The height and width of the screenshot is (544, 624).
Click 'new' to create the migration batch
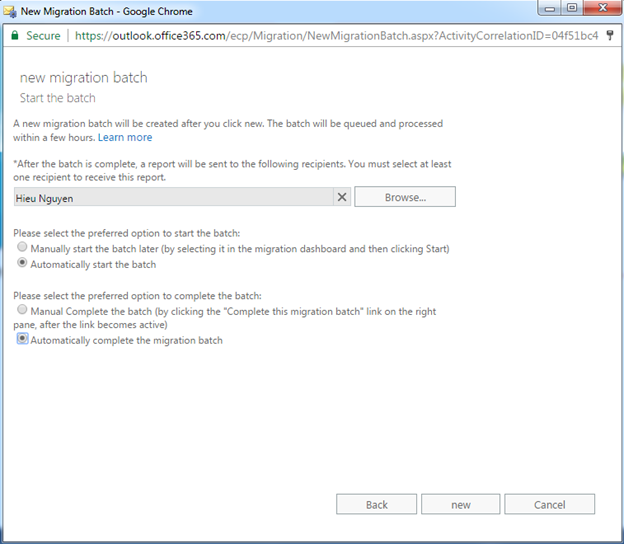click(460, 504)
